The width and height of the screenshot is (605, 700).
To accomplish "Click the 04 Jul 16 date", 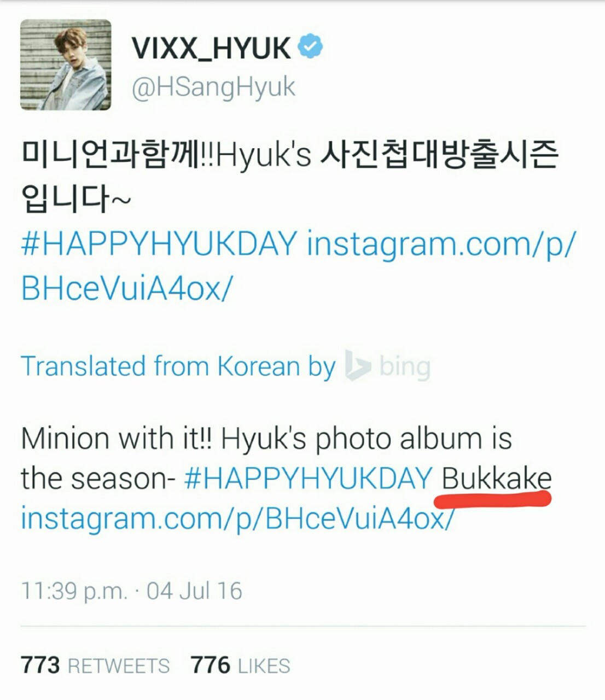I will [x=194, y=591].
